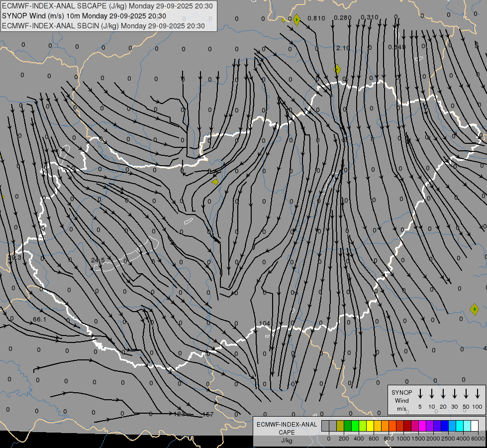Viewport: 487px width, 448px height.
Task: Click the ECMWF-INDEX-ANAL SBCAPE title line
Action: click(x=108, y=6)
